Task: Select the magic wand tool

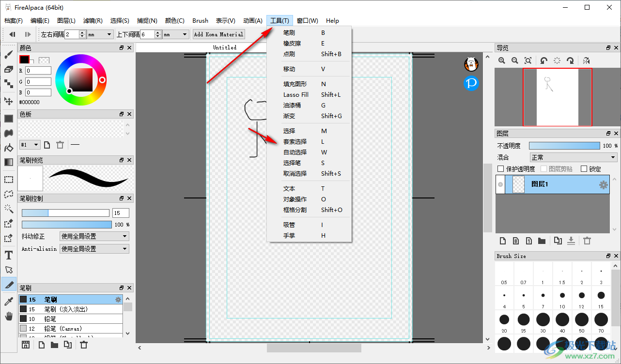Action: (x=8, y=209)
